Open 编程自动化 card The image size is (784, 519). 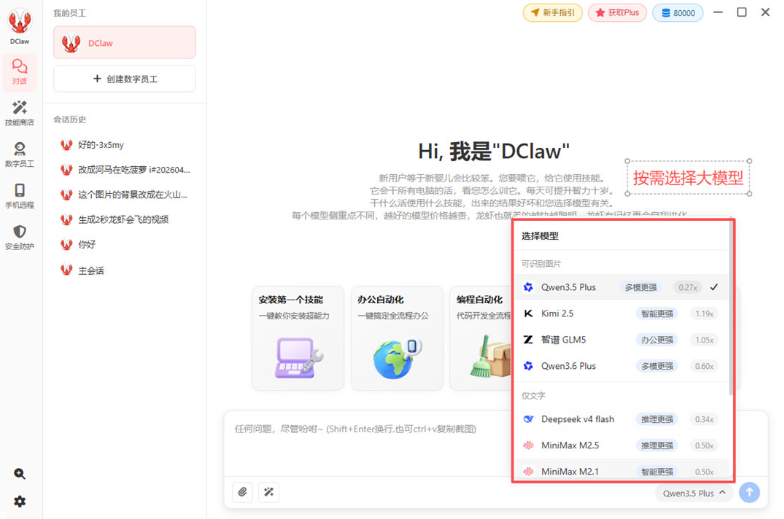click(481, 338)
